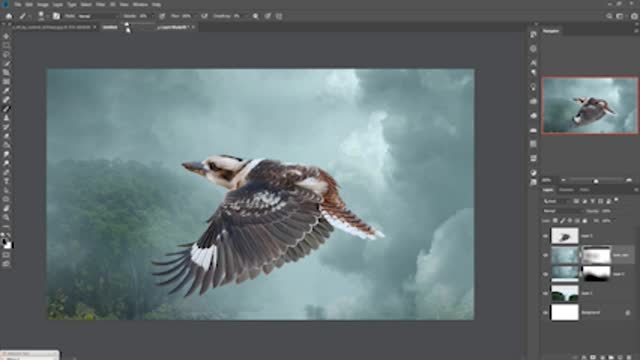The image size is (640, 360).
Task: Select the Clone Stamp tool
Action: [x=6, y=118]
